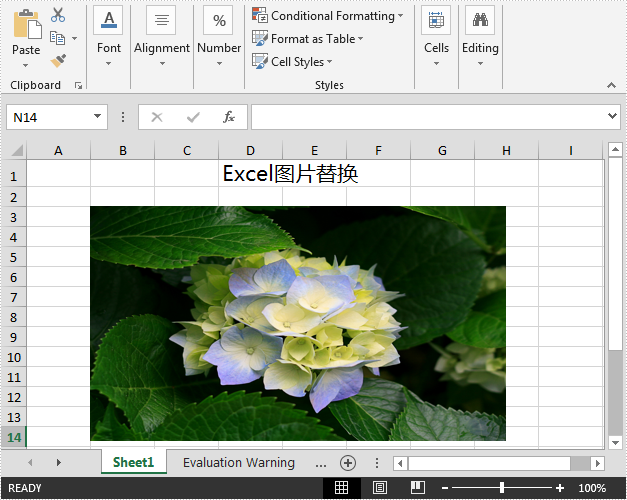Click the Format Painter brush icon

[58, 61]
